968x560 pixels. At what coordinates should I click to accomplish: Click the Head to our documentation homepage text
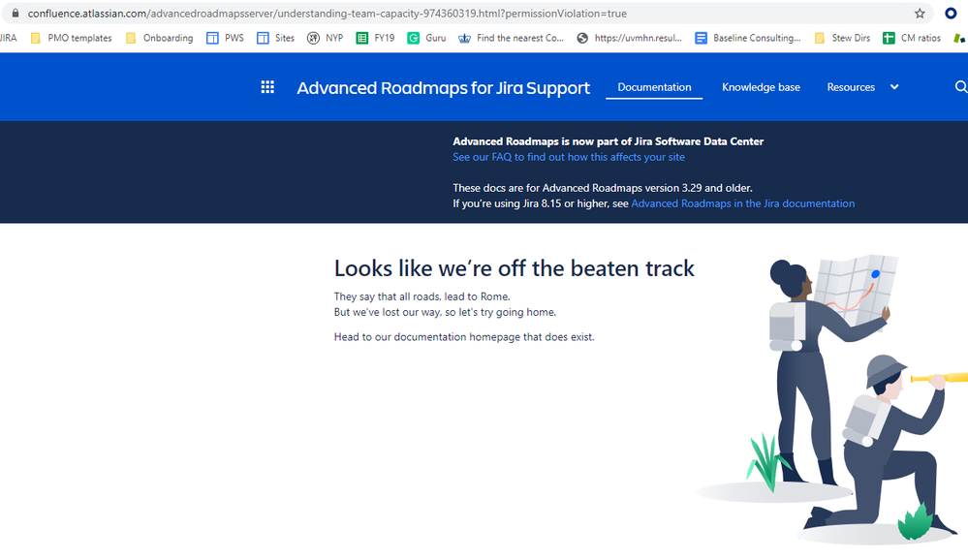click(x=464, y=336)
